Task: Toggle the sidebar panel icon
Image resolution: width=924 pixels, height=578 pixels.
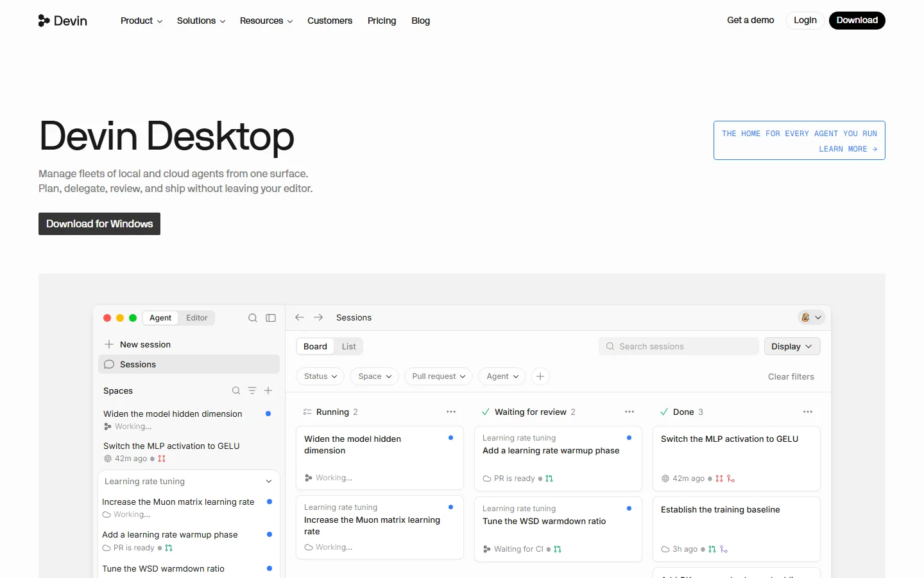Action: click(x=271, y=318)
